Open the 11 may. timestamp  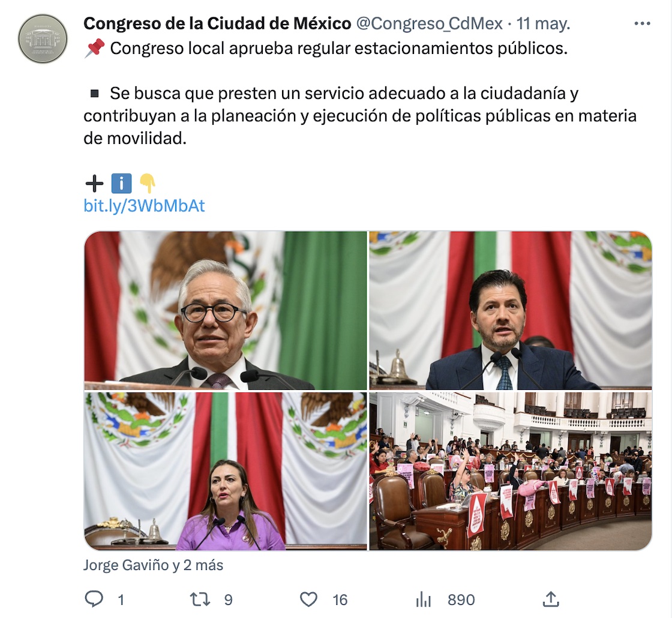(x=543, y=23)
